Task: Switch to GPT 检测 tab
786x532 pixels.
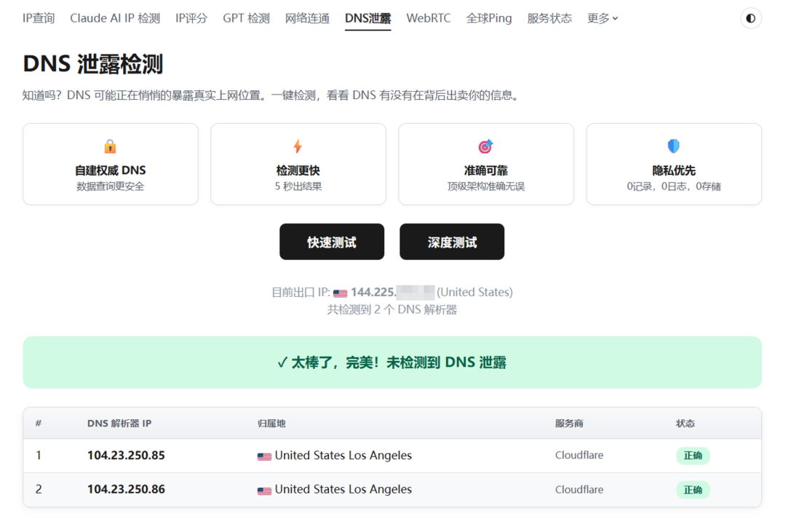Action: (246, 18)
